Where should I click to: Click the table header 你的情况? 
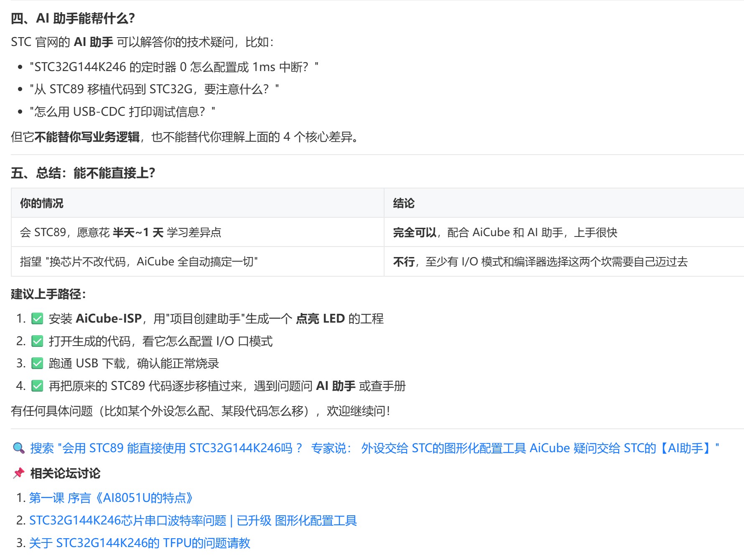(198, 203)
